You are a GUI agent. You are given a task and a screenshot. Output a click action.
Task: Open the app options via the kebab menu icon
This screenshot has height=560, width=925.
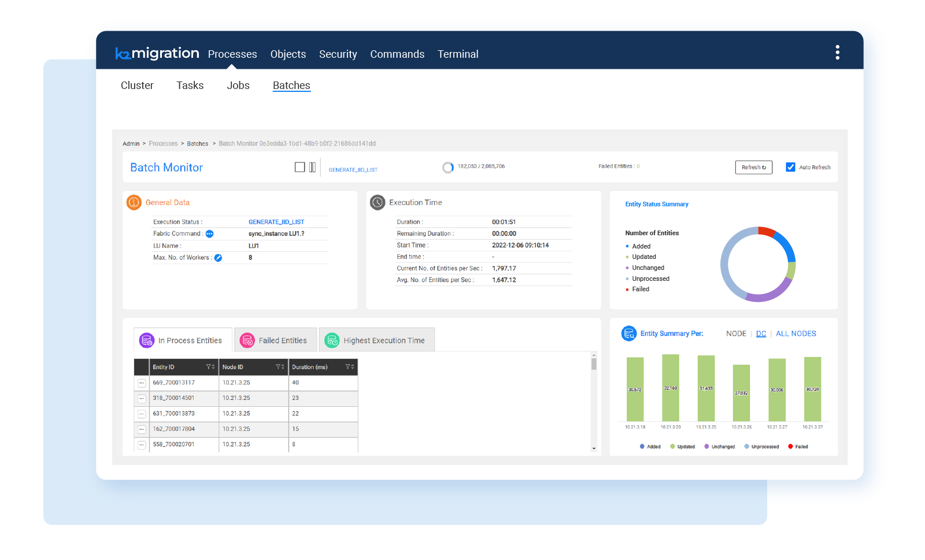coord(837,52)
